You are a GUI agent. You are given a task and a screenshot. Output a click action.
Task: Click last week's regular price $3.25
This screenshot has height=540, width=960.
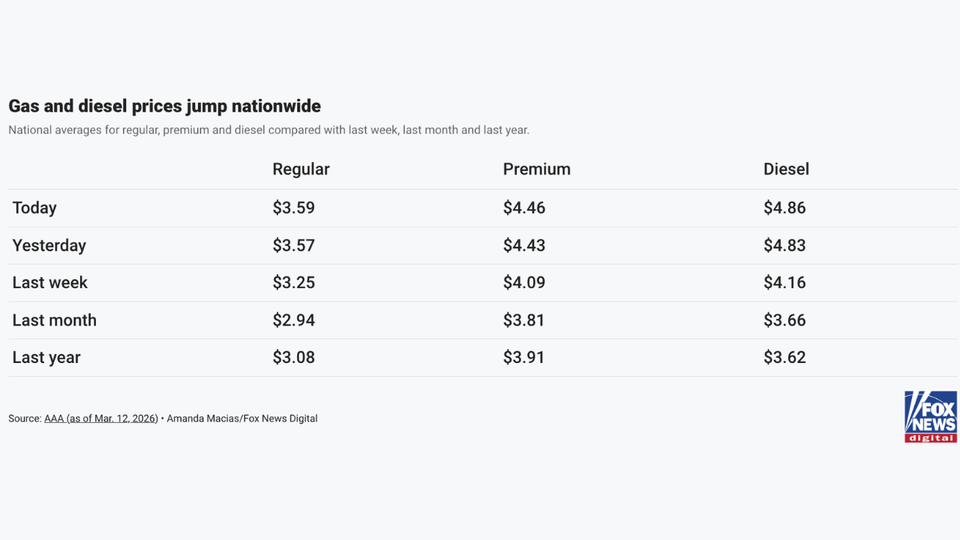(293, 283)
